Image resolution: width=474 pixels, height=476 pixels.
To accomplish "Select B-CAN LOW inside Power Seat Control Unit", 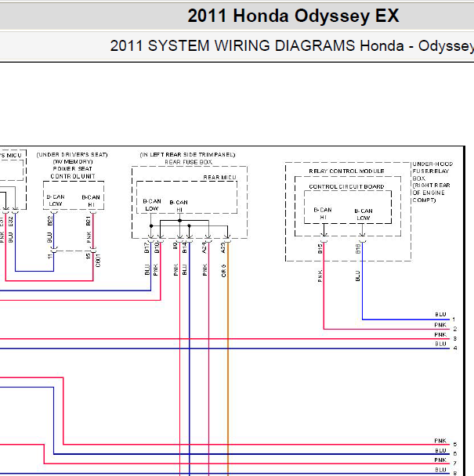I will (x=56, y=200).
